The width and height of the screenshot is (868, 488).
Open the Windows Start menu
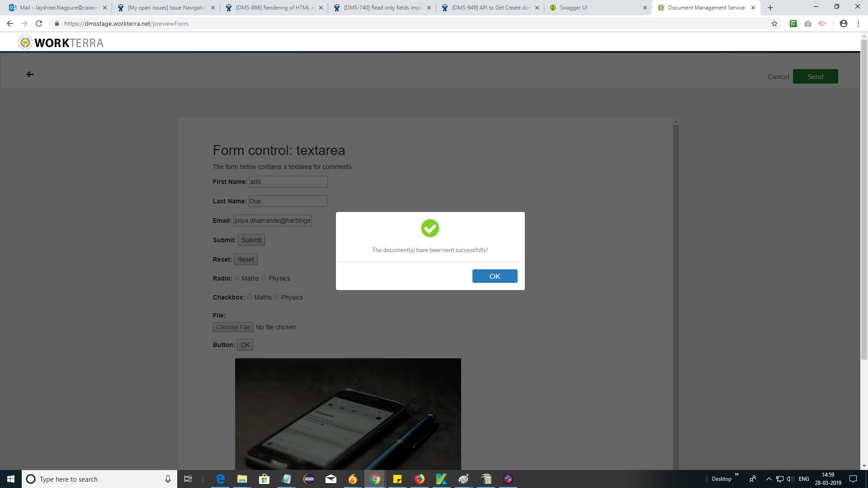(11, 479)
